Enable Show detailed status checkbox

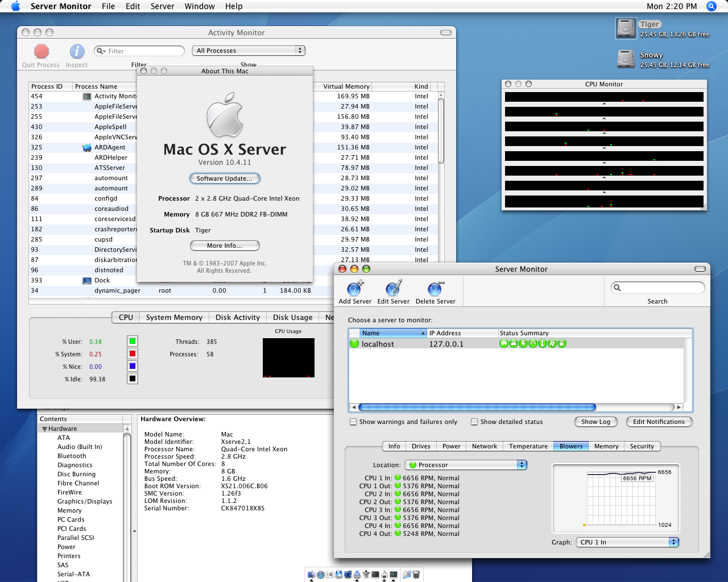point(474,422)
